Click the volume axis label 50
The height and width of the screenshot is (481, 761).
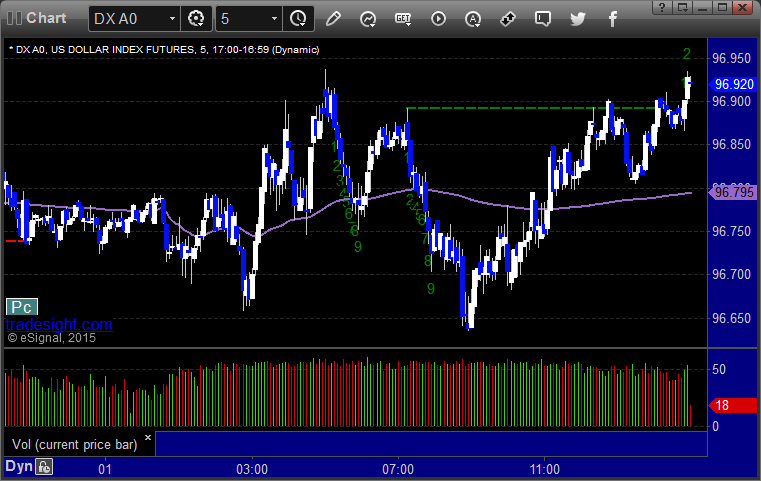[719, 369]
